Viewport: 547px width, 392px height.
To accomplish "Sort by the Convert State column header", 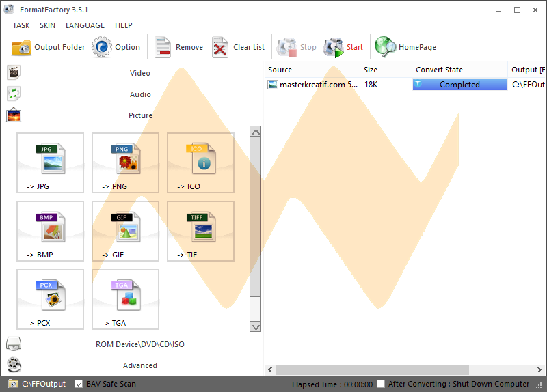I will click(459, 70).
